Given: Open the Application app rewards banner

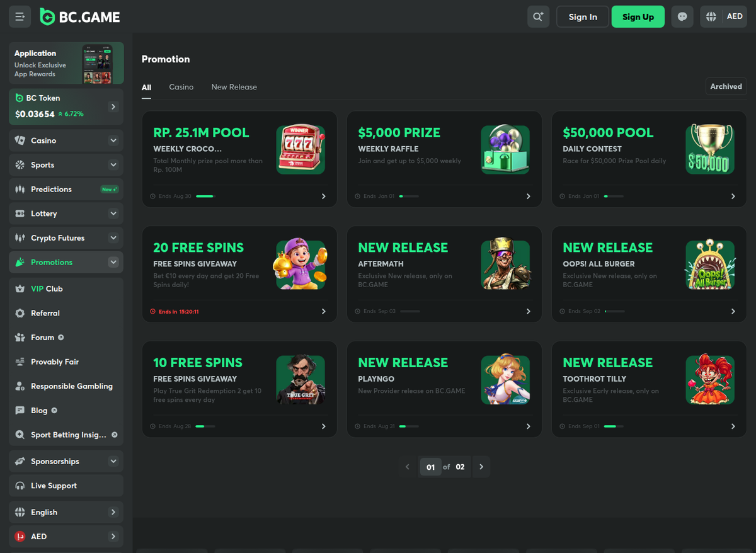Looking at the screenshot, I should click(x=66, y=63).
